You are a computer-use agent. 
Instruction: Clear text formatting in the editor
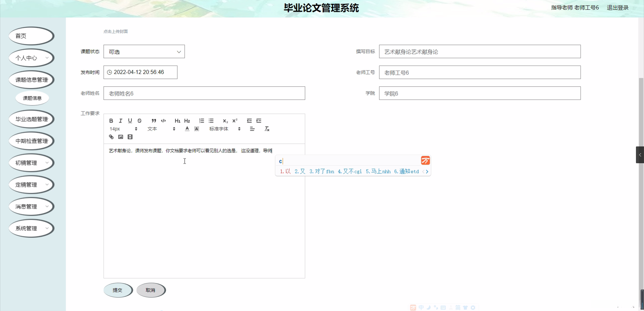point(267,129)
